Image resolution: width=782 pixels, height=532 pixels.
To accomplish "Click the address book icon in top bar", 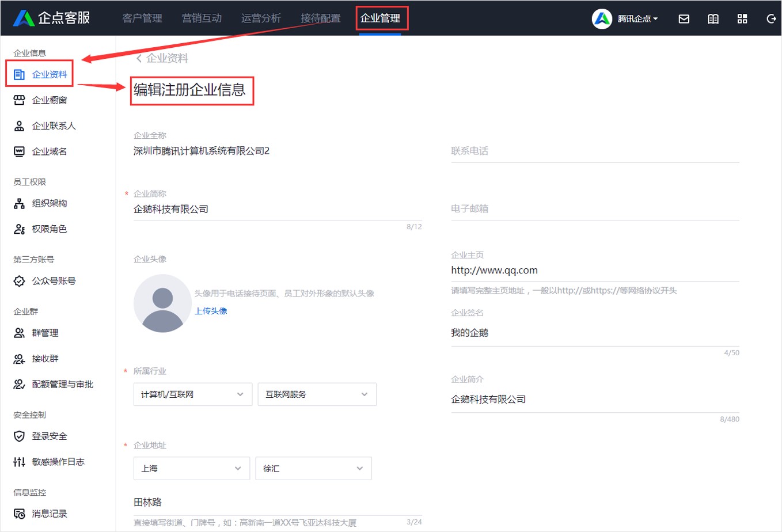I will [x=713, y=18].
